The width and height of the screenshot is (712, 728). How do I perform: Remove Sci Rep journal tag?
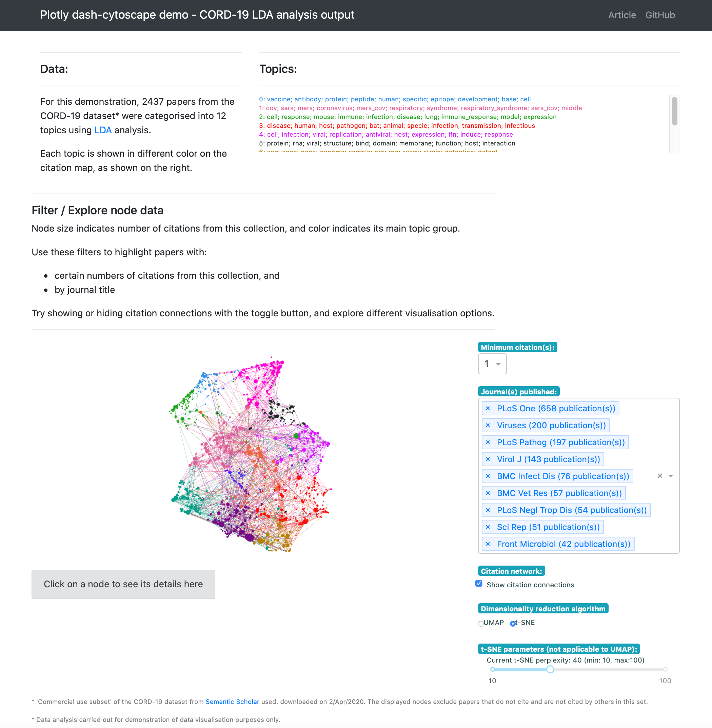[488, 527]
